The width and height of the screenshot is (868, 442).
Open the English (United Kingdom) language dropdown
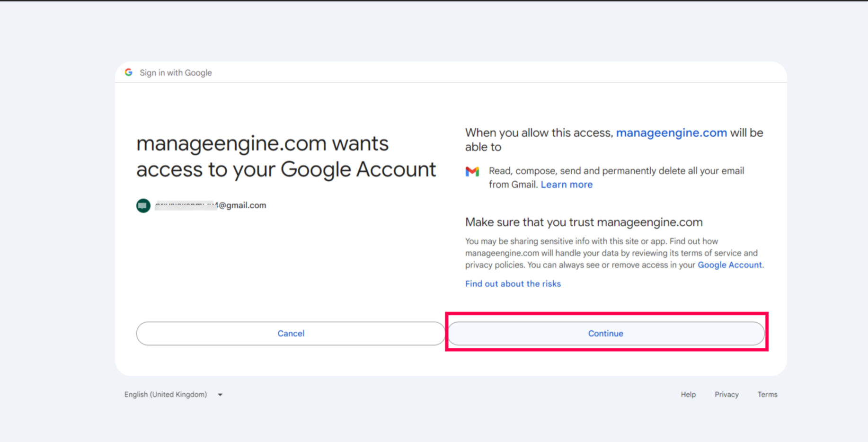point(173,394)
